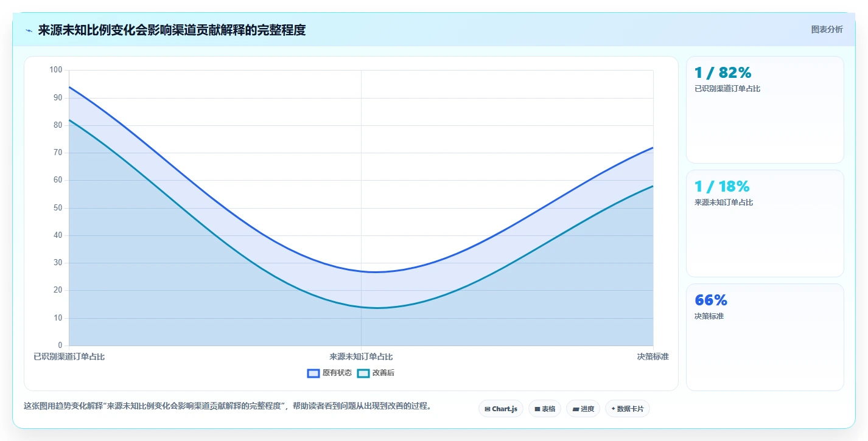The image size is (868, 441).
Task: Click the 来源未知订单占比 x-axis label
Action: [x=361, y=357]
